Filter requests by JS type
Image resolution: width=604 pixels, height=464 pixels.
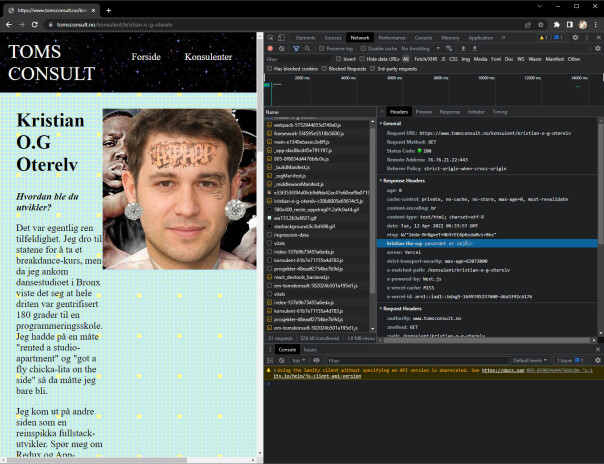[x=443, y=59]
